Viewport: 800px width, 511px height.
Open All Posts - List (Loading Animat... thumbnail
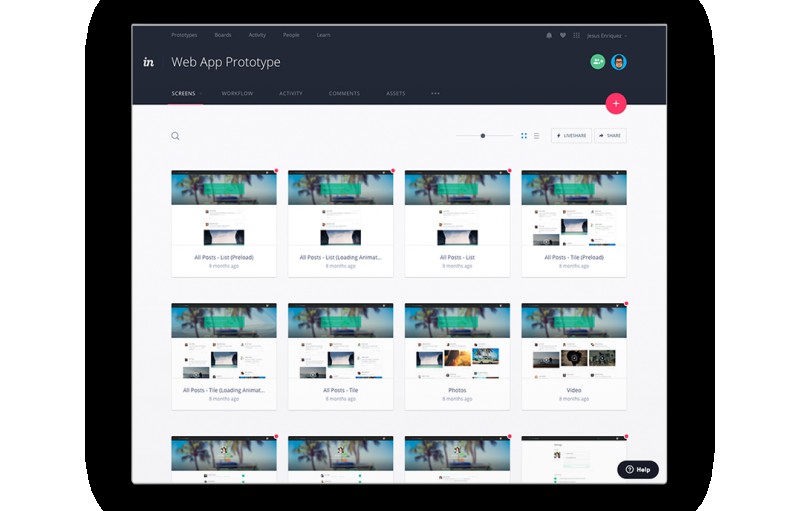pos(341,209)
